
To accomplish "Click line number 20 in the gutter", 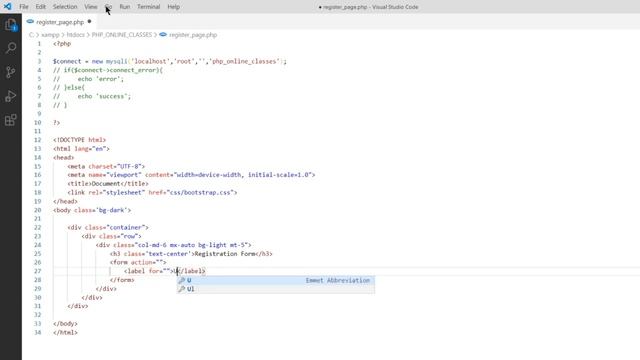I will click(38, 210).
